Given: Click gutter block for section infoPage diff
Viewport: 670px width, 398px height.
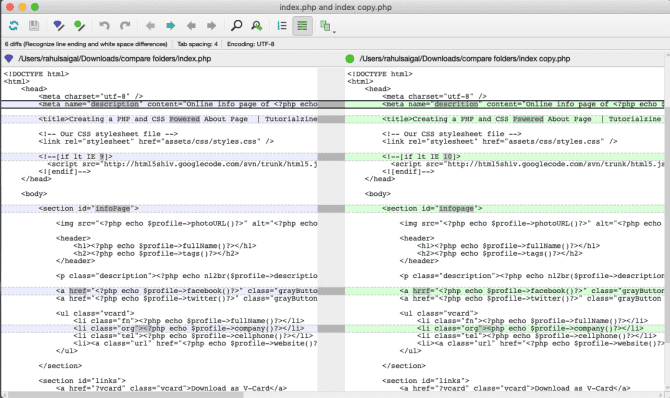Looking at the screenshot, I should [331, 209].
